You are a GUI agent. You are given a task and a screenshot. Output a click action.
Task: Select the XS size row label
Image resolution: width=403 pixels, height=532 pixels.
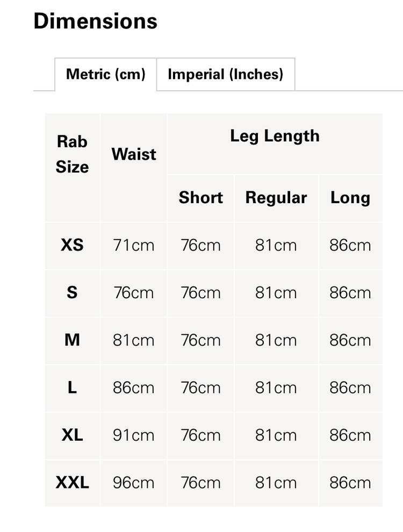click(x=72, y=245)
